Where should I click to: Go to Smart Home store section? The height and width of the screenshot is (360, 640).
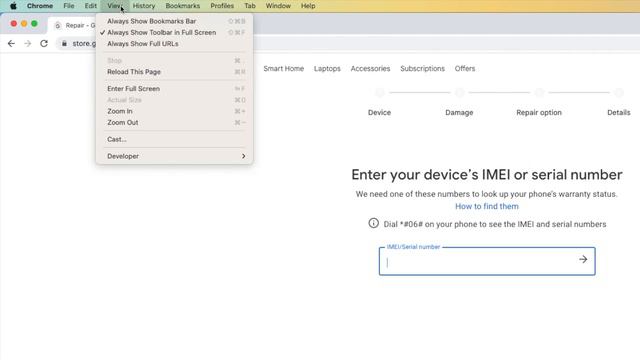[283, 69]
